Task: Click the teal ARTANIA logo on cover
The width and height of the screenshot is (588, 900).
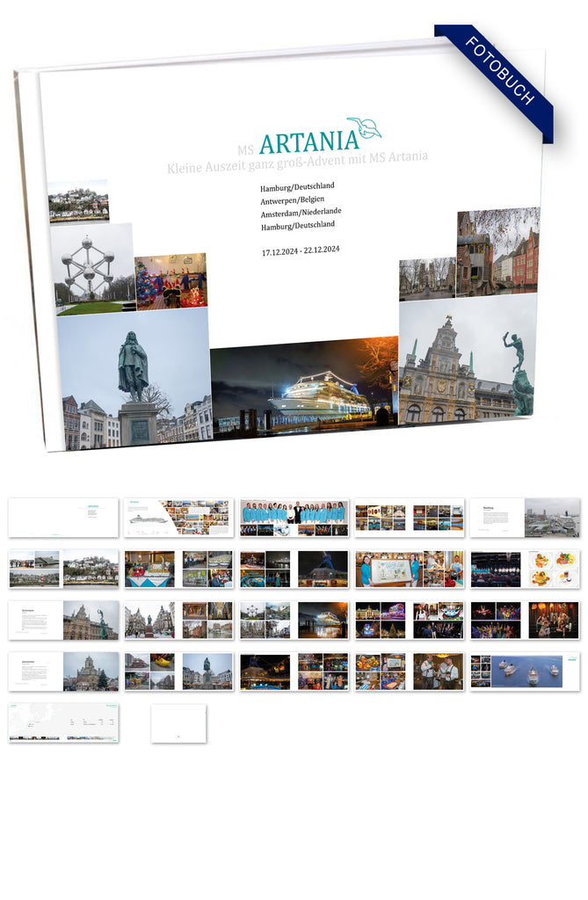Action: (x=309, y=142)
